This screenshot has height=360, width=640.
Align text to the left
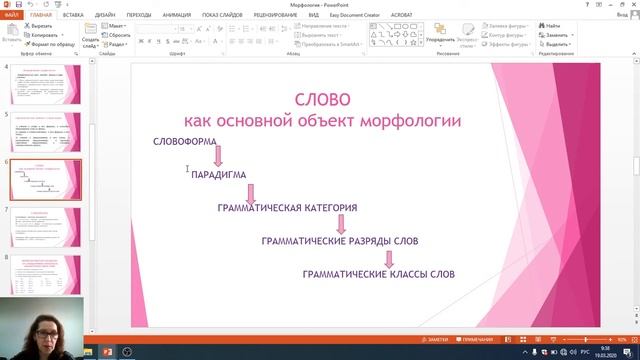coord(232,41)
